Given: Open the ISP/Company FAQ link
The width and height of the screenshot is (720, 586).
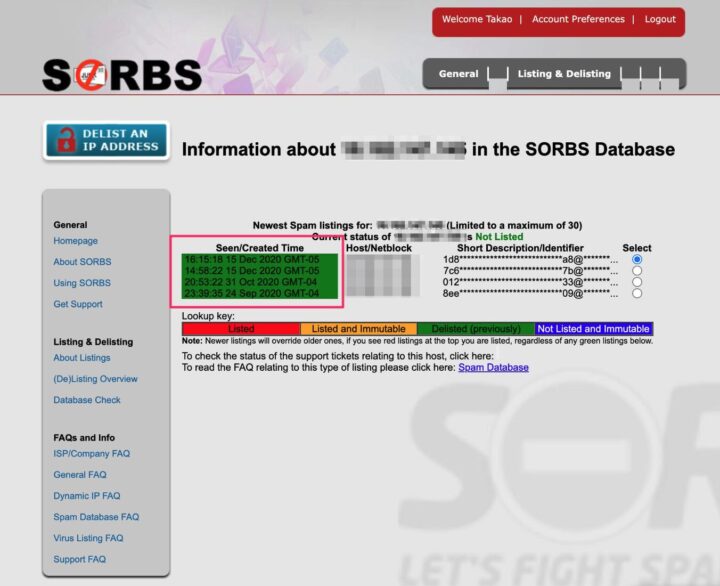Looking at the screenshot, I should [91, 454].
